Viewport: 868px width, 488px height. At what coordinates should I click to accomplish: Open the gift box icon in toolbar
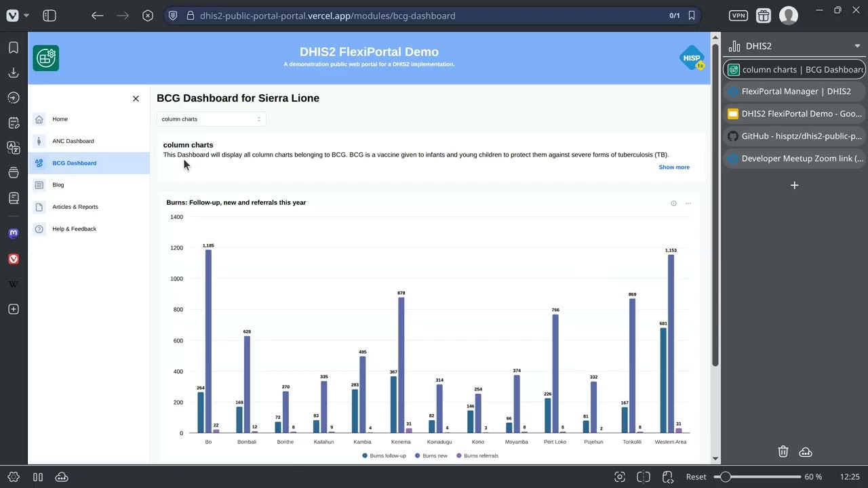coord(764,16)
